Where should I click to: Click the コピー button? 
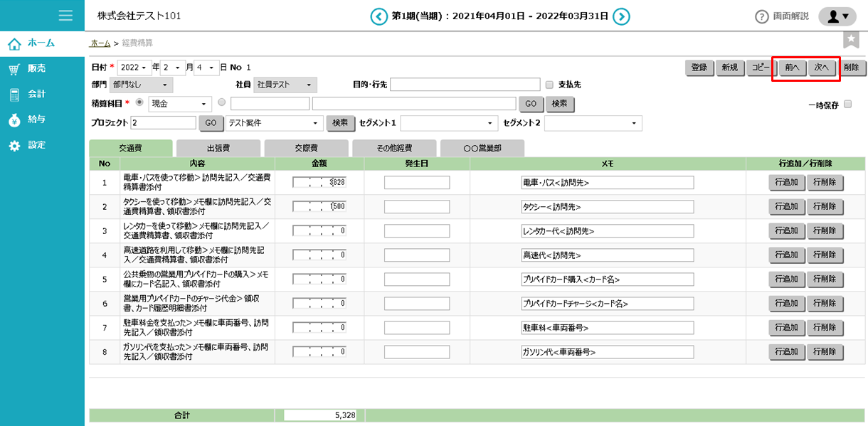(761, 68)
